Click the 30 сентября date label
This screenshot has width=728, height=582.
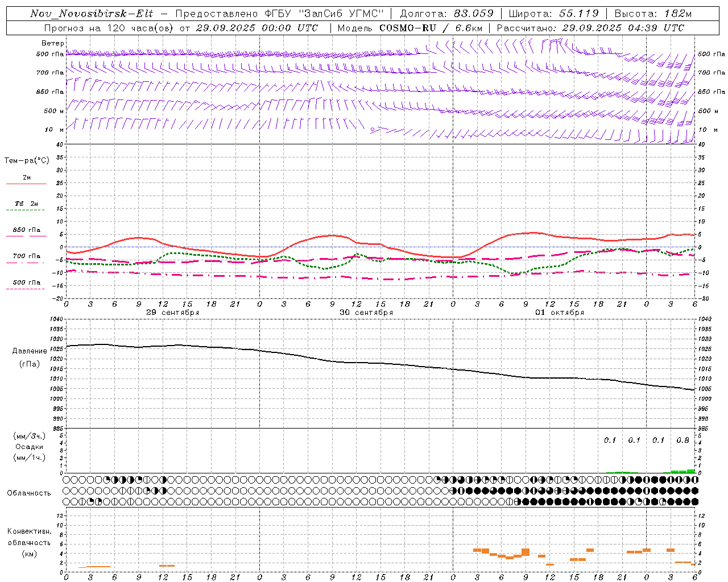[x=366, y=313]
